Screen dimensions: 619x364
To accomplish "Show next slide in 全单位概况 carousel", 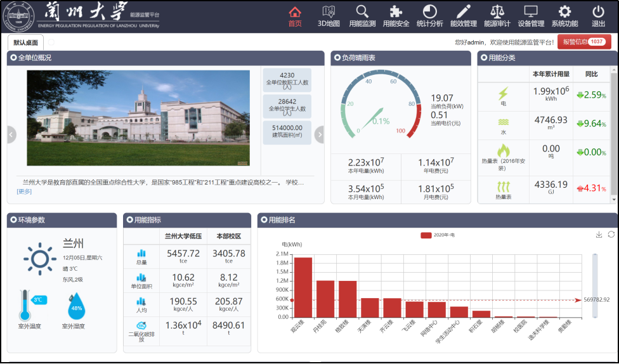I will (x=319, y=134).
